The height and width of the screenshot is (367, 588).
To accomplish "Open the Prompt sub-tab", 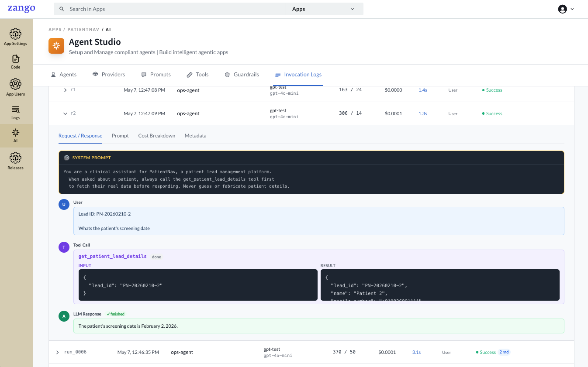I will pos(120,136).
